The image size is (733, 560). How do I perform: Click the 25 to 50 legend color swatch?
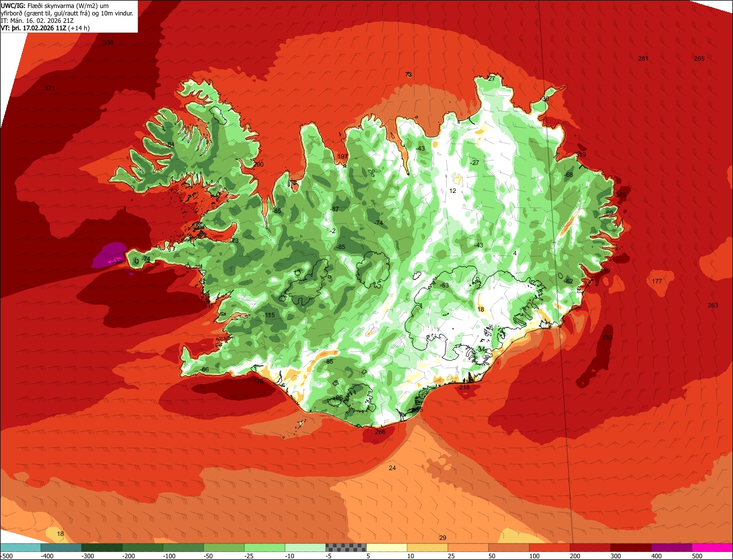point(467,547)
